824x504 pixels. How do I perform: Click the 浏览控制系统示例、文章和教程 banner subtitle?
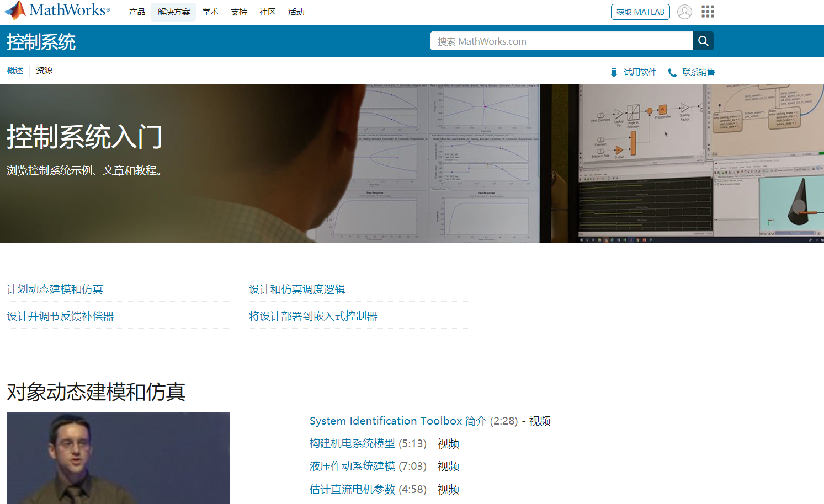tap(84, 171)
